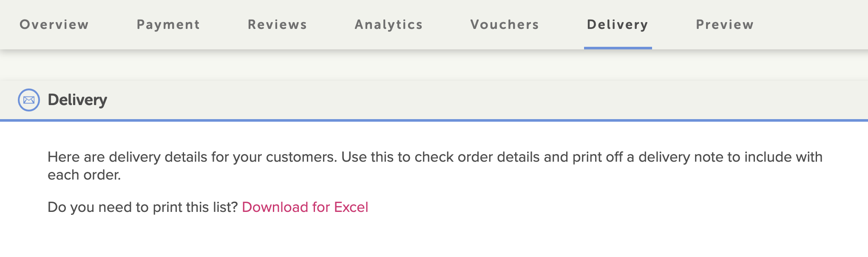Click the blue underline beneath the Delivery tab

618,48
